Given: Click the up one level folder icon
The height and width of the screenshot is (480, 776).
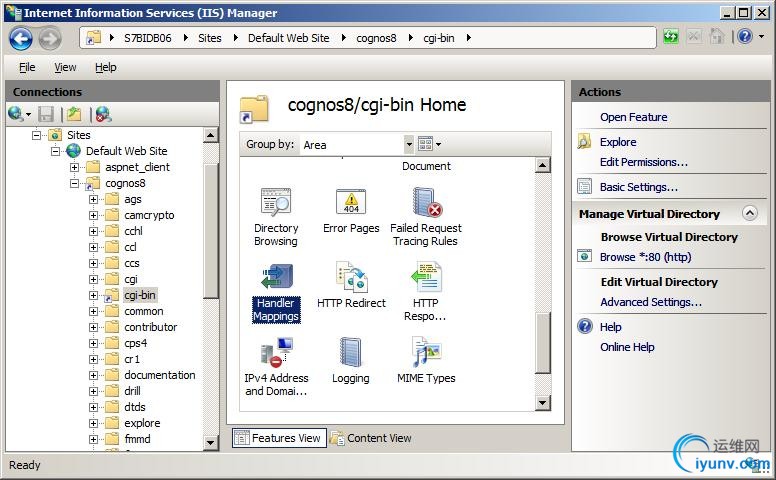Looking at the screenshot, I should pos(74,114).
